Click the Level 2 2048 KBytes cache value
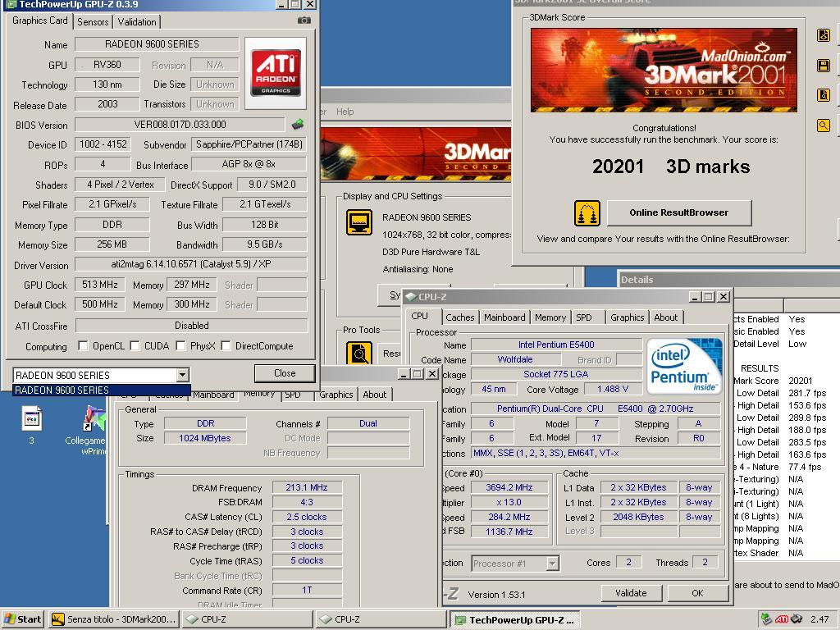 [x=638, y=517]
